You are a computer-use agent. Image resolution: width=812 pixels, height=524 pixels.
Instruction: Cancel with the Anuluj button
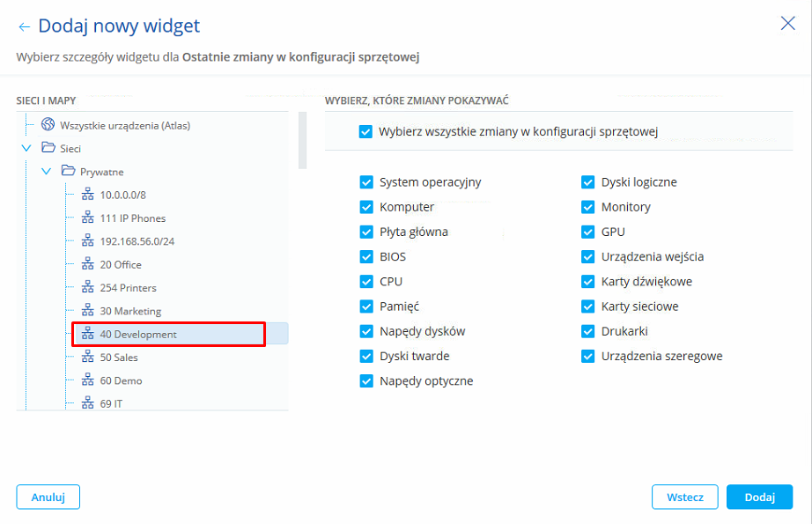pos(48,497)
